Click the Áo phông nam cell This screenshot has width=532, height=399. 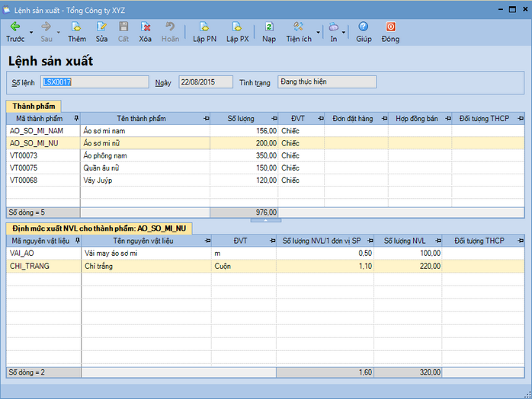[x=146, y=155]
